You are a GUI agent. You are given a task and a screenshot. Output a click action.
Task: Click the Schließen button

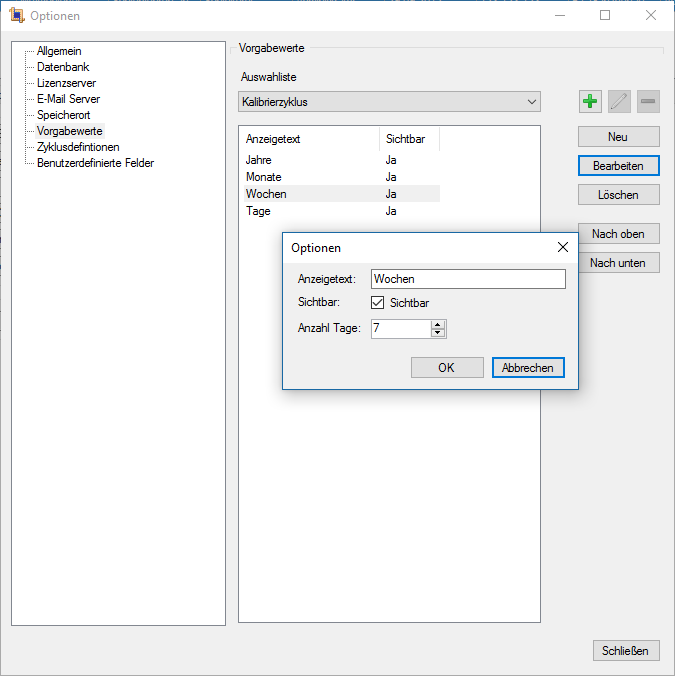626,651
